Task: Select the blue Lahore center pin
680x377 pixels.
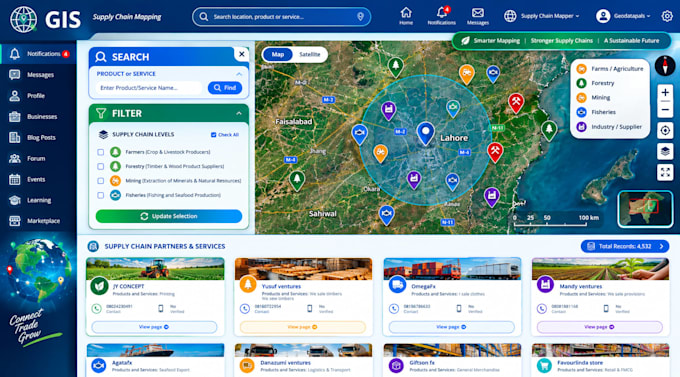Action: (425, 134)
